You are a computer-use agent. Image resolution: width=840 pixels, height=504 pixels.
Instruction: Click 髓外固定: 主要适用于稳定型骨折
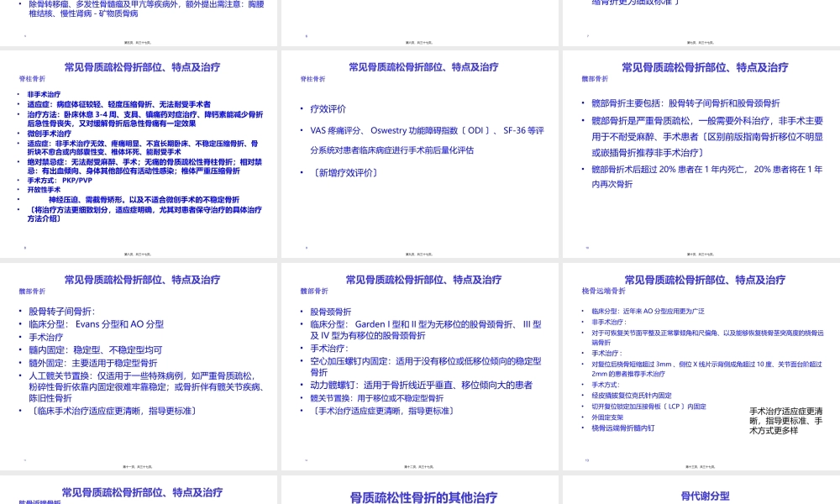[x=93, y=363]
